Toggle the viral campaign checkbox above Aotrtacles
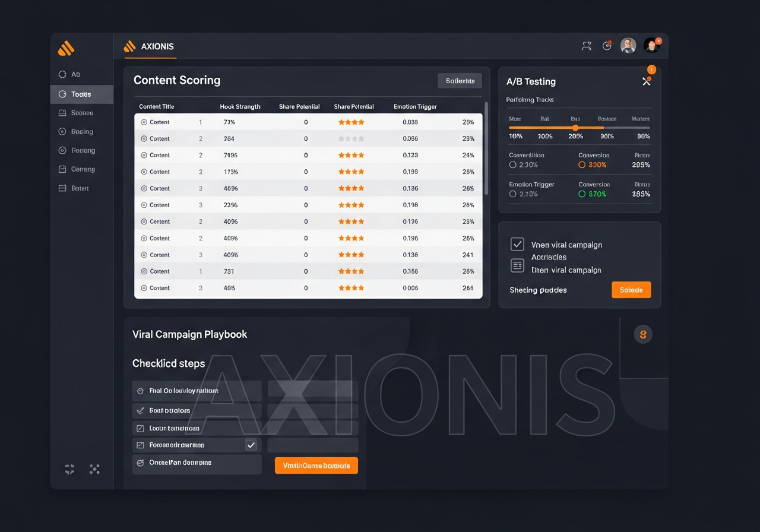This screenshot has height=532, width=760. pyautogui.click(x=517, y=244)
